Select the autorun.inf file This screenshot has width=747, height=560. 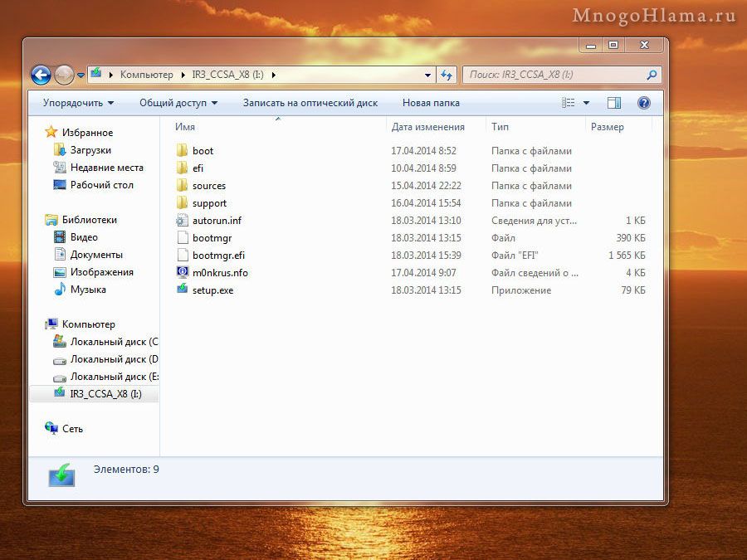click(x=217, y=221)
